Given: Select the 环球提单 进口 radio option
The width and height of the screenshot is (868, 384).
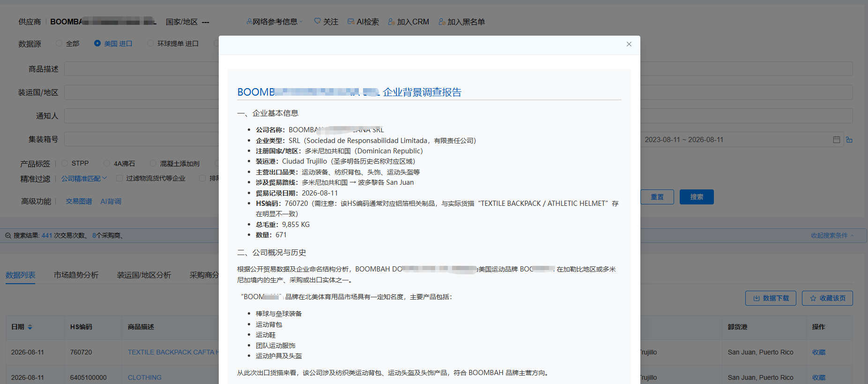Looking at the screenshot, I should [x=150, y=44].
